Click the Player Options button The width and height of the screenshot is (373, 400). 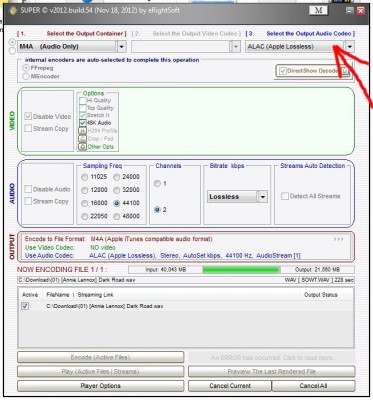click(100, 386)
